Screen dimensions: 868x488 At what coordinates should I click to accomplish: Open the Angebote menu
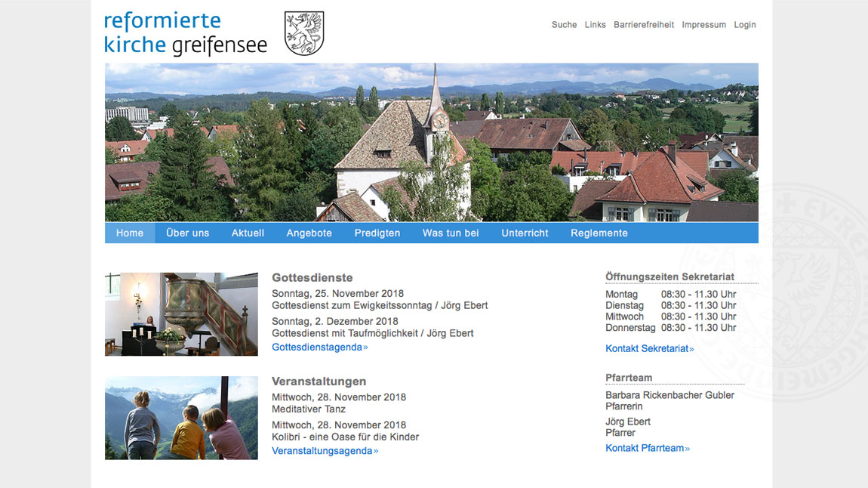click(309, 233)
